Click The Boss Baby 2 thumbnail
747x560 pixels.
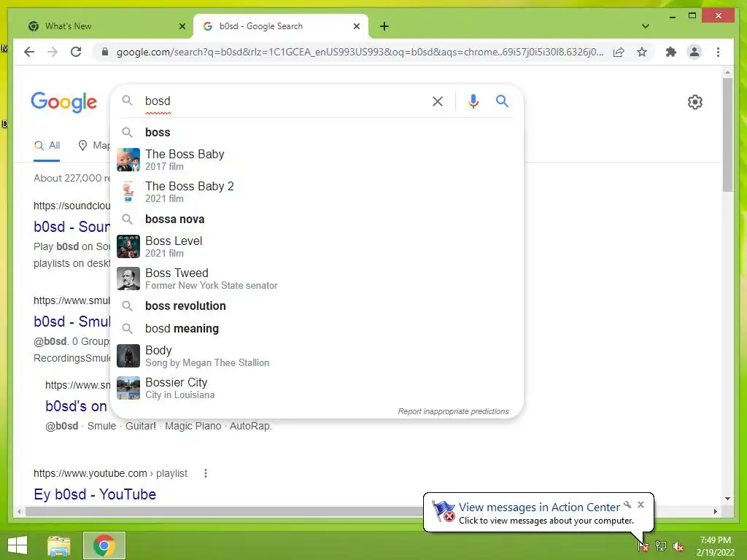pyautogui.click(x=128, y=192)
